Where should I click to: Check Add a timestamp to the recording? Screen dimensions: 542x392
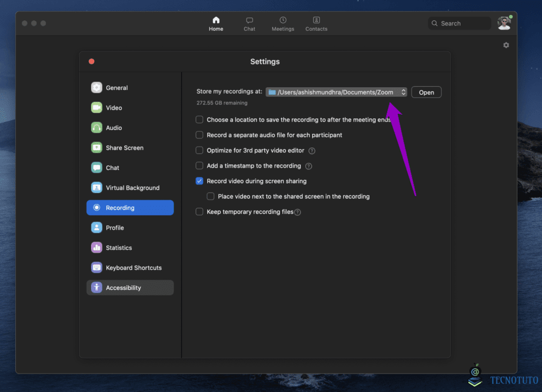click(x=199, y=165)
